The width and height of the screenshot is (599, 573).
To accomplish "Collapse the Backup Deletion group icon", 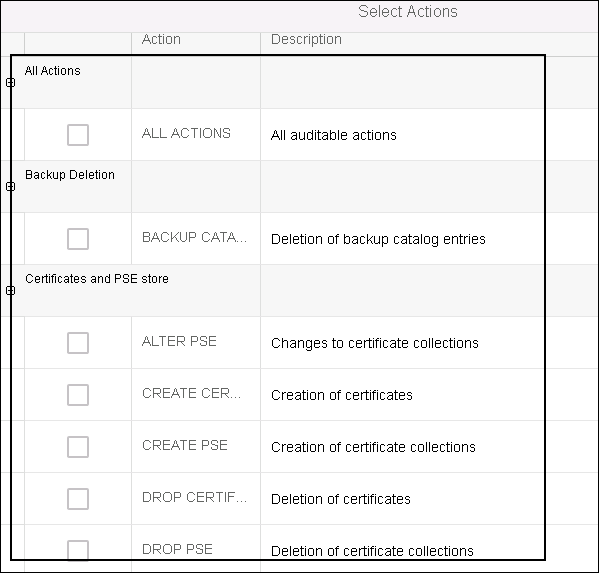I will (11, 186).
